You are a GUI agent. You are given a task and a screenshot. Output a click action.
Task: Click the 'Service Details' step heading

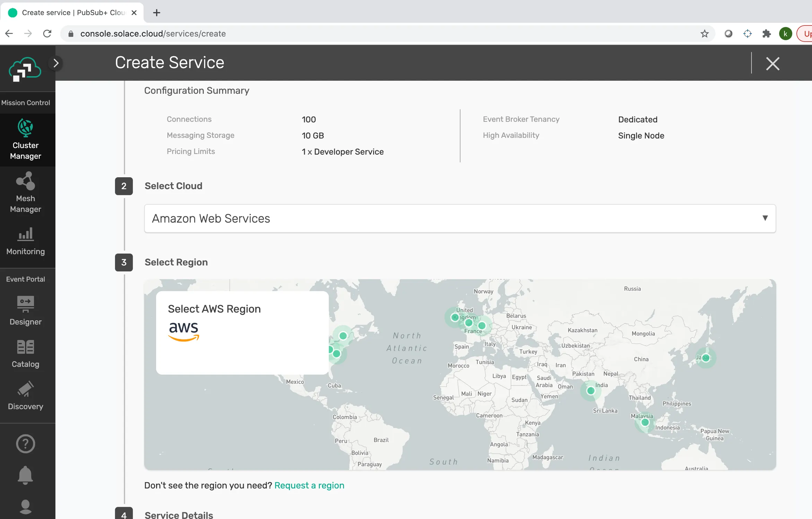pos(179,515)
